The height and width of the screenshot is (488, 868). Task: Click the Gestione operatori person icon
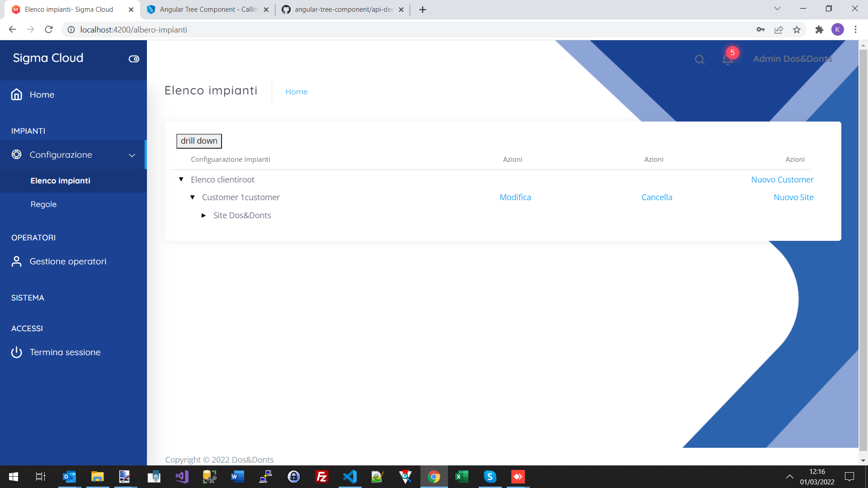[17, 262]
